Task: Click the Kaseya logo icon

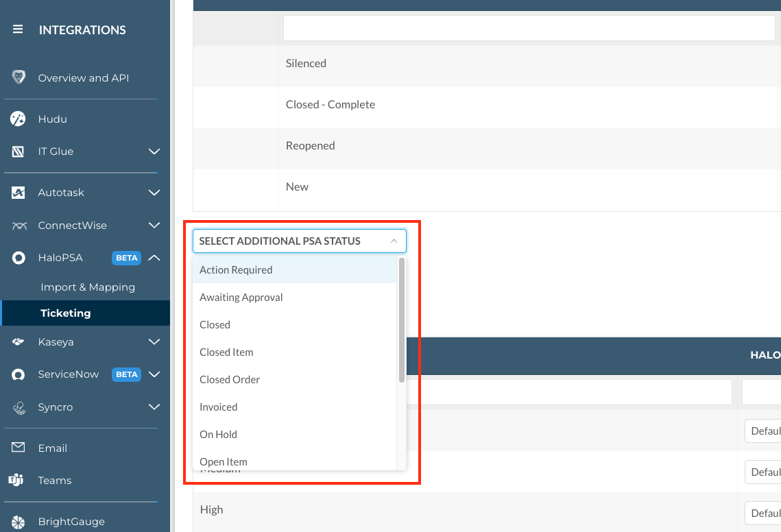Action: (x=18, y=341)
